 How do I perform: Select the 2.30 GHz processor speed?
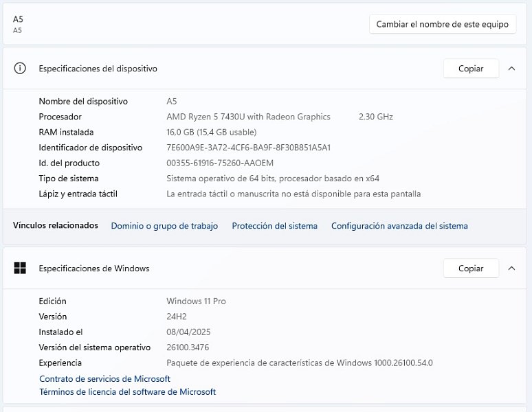click(x=375, y=117)
